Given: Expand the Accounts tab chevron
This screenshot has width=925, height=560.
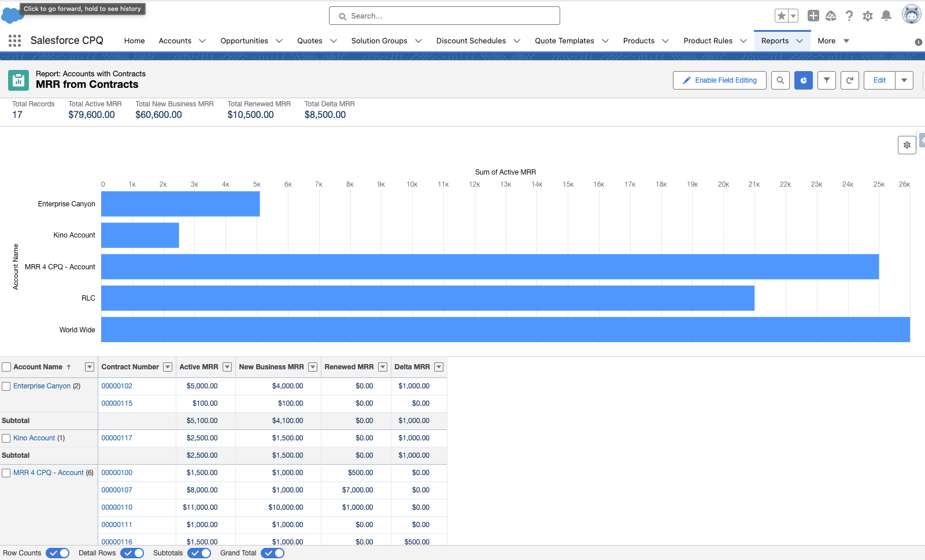Looking at the screenshot, I should [202, 41].
